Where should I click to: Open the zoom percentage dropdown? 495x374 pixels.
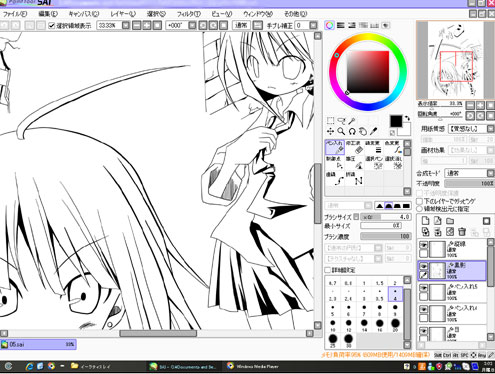(126, 25)
